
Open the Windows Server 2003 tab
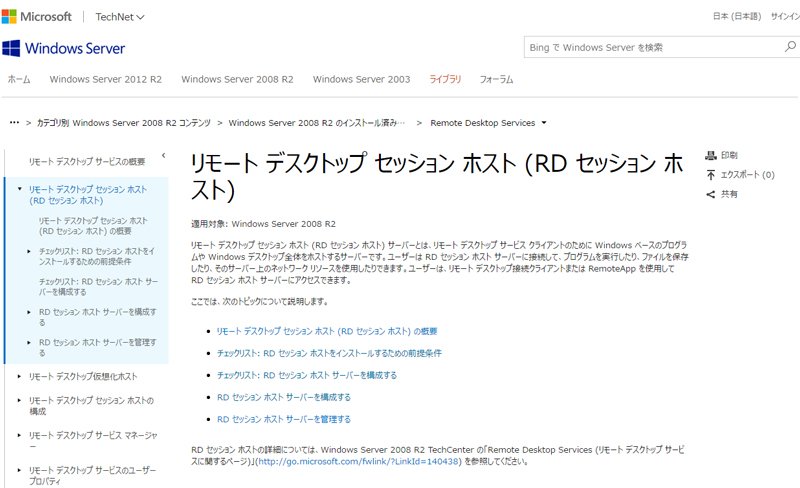pyautogui.click(x=361, y=79)
